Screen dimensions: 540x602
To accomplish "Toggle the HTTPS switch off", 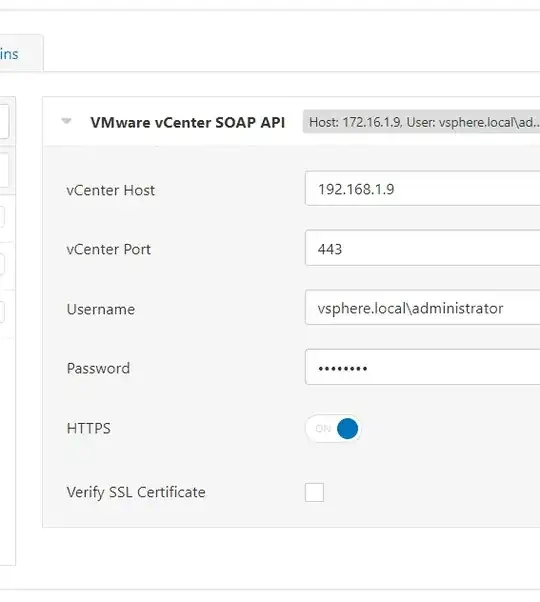I will click(333, 428).
